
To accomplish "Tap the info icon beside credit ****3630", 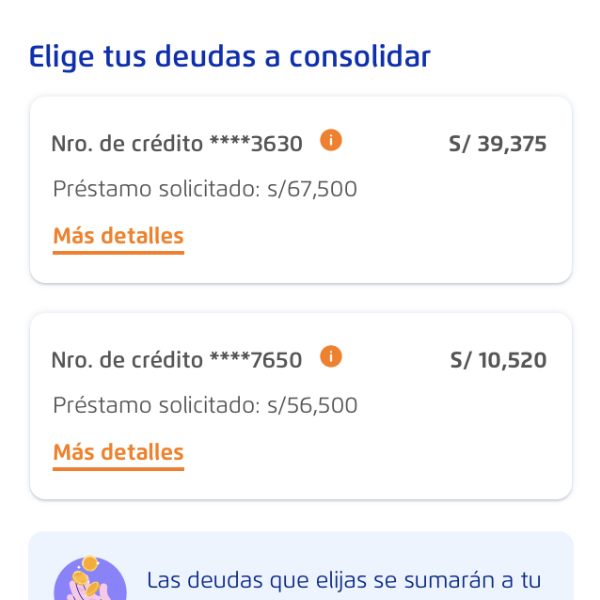I will click(331, 141).
